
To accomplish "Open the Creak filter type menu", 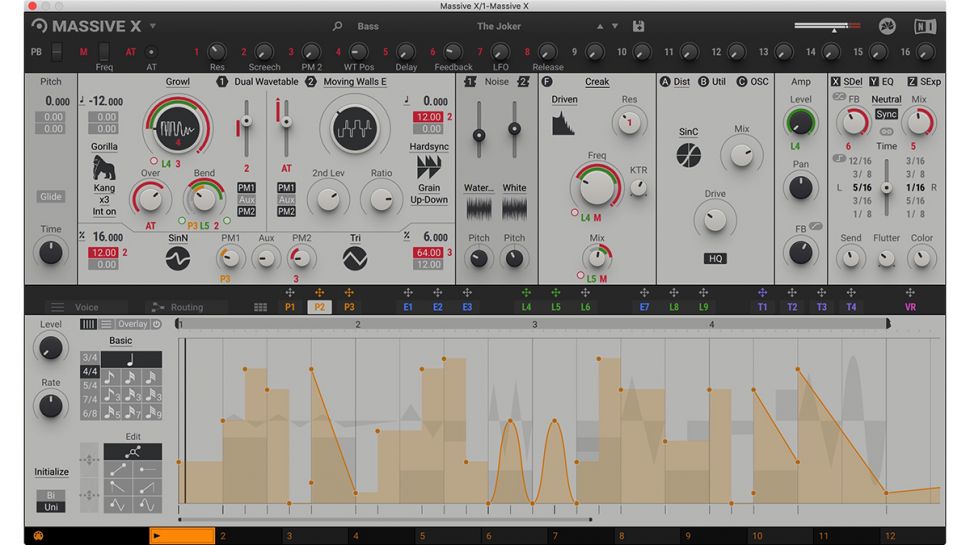I will [x=596, y=81].
